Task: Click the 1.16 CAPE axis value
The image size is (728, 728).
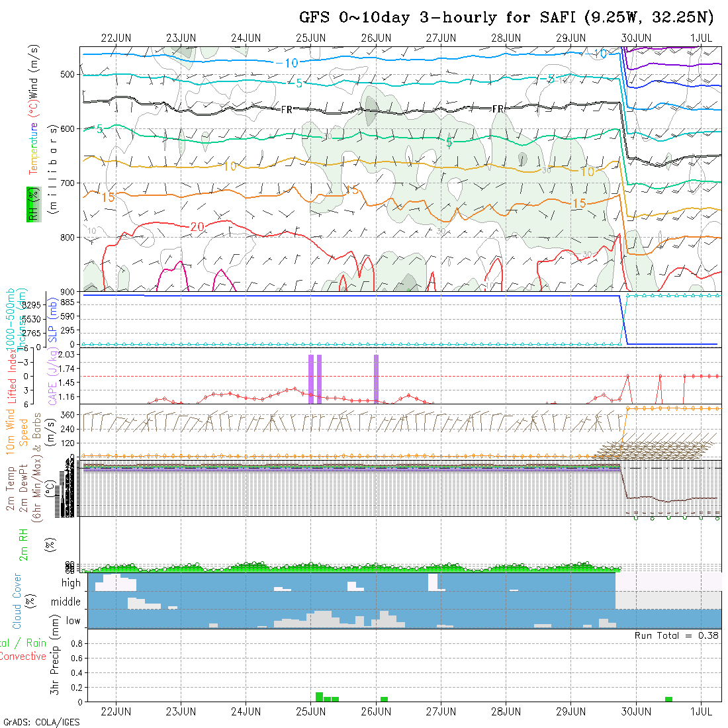Action: coord(66,397)
